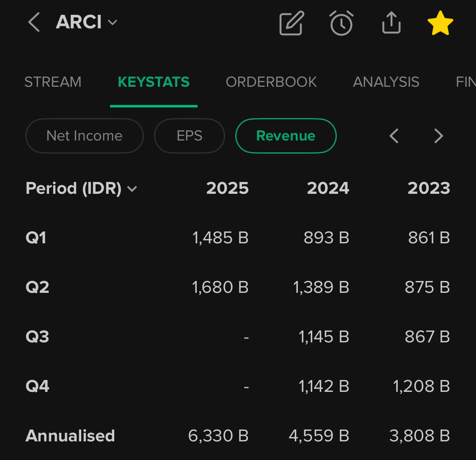This screenshot has width=476, height=460.
Task: Tap the share upload icon
Action: pyautogui.click(x=391, y=23)
